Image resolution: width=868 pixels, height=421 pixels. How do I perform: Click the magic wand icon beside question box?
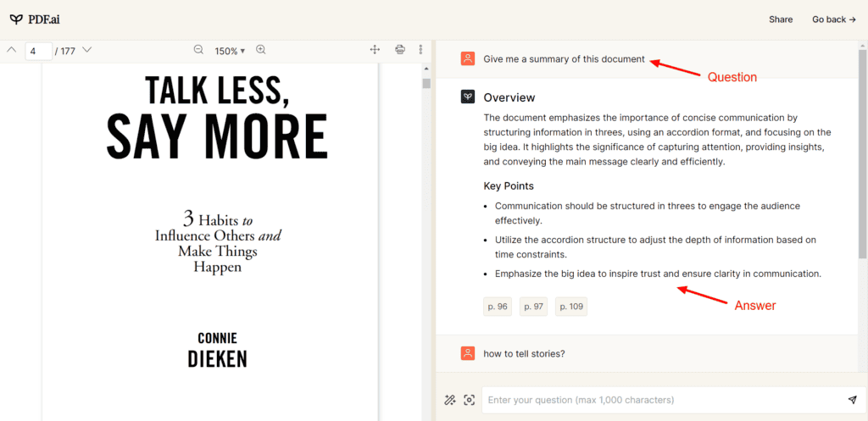[450, 400]
